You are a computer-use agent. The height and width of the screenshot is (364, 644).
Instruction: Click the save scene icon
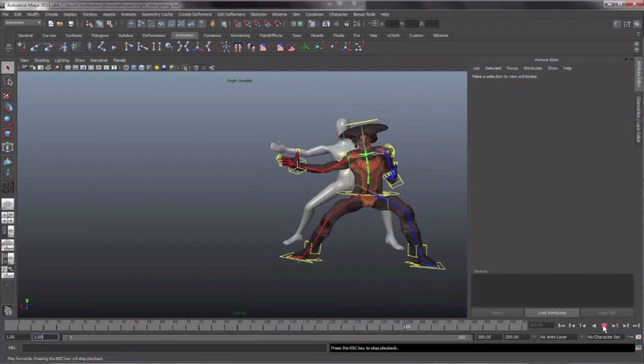[70, 24]
